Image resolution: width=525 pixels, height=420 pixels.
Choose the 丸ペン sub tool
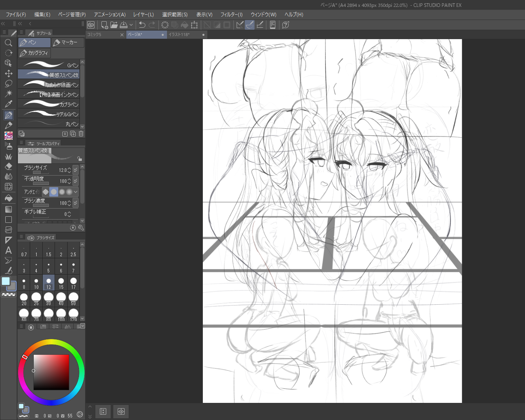pos(48,124)
